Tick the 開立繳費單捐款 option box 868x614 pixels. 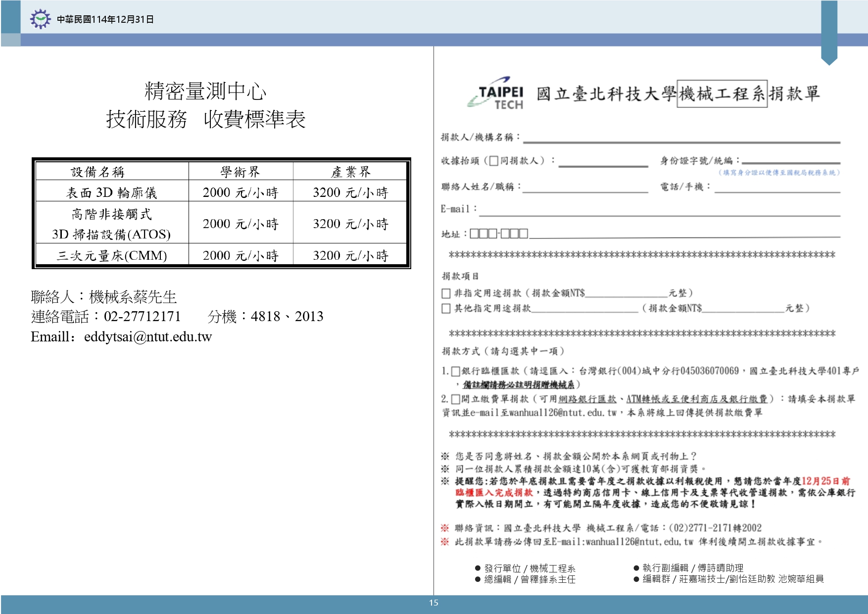tap(456, 399)
